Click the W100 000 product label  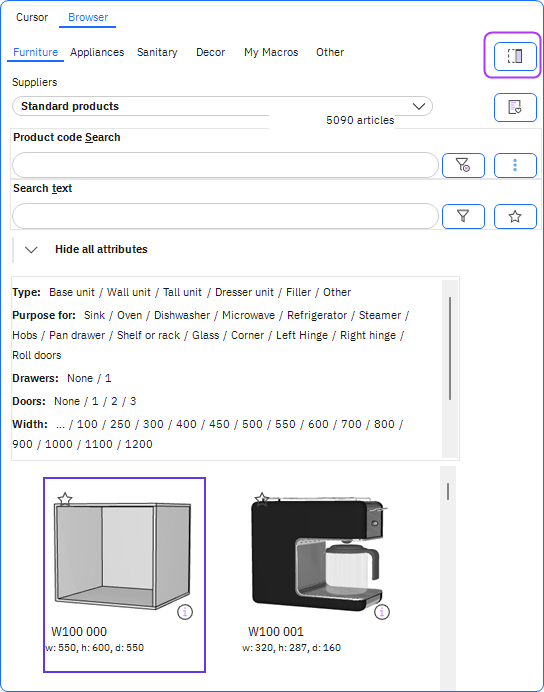pos(79,632)
